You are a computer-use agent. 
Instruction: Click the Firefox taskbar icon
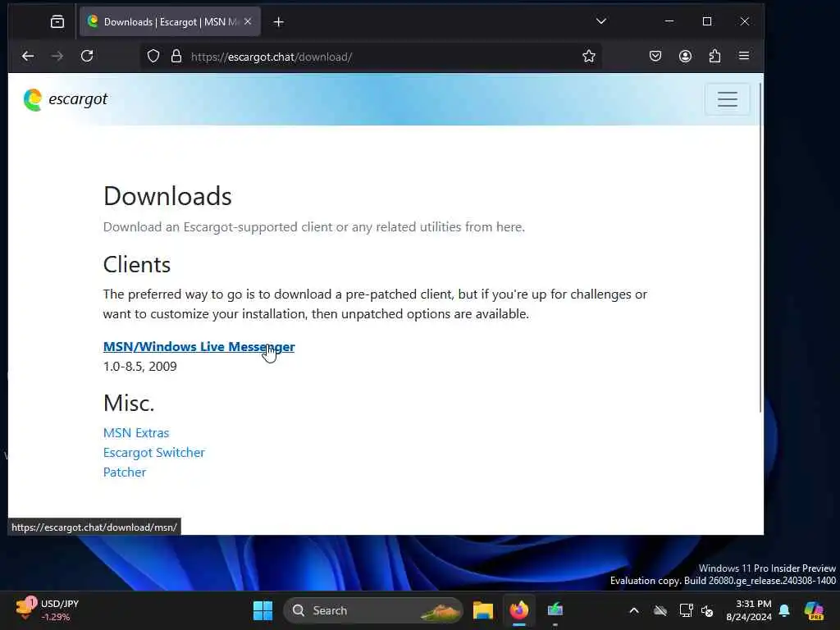click(x=518, y=610)
